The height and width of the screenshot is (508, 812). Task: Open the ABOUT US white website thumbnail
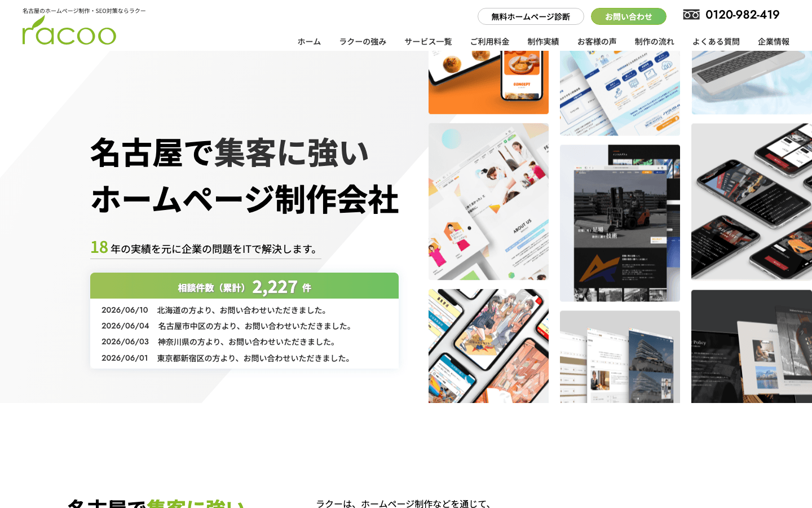point(488,202)
